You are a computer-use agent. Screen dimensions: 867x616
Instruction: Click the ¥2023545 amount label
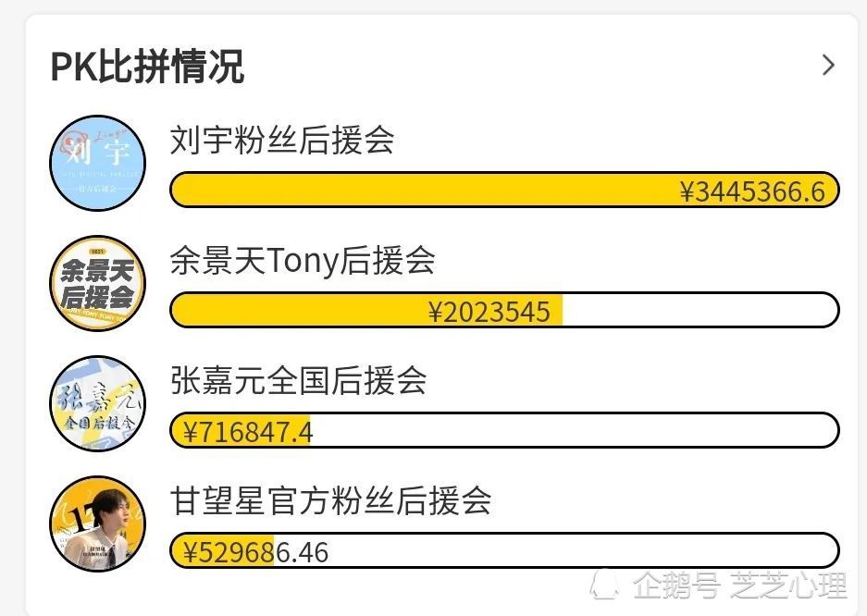click(x=489, y=312)
